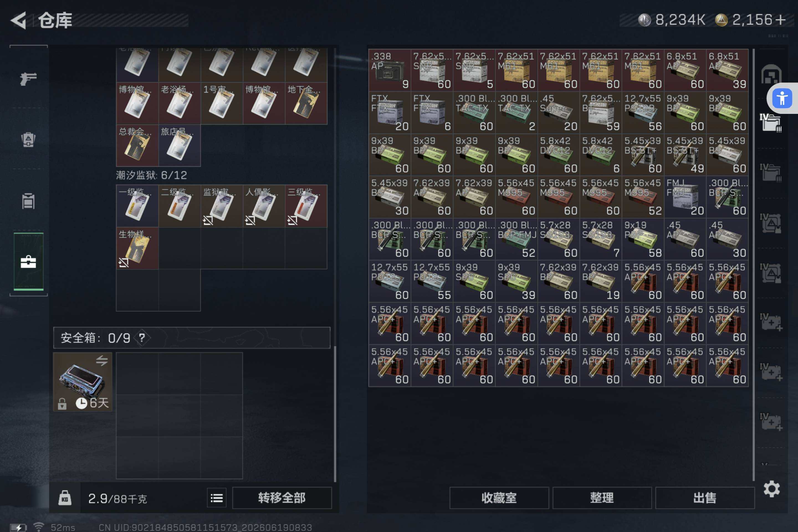Open the accessibility floating button

[x=782, y=98]
